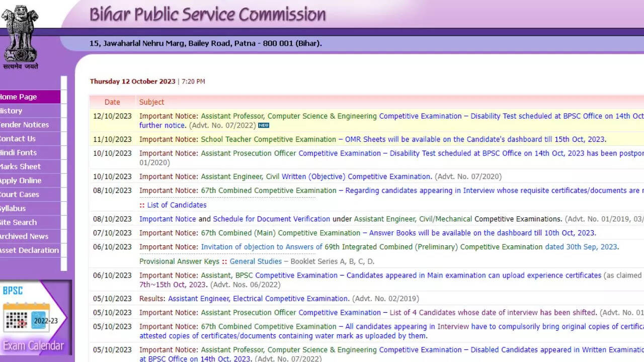The width and height of the screenshot is (644, 362).
Task: Click the Date column header
Action: pos(112,102)
